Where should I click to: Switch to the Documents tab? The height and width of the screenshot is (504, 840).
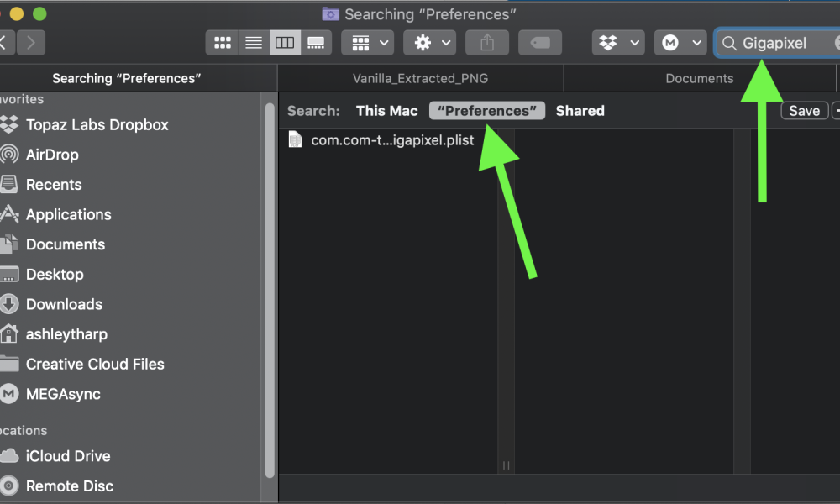tap(700, 78)
